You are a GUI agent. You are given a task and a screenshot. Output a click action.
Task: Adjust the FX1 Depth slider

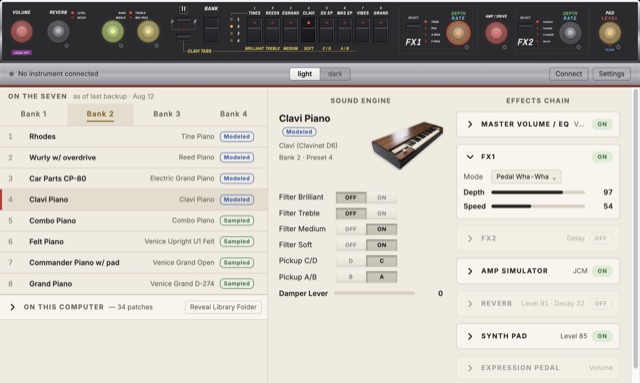pos(538,192)
